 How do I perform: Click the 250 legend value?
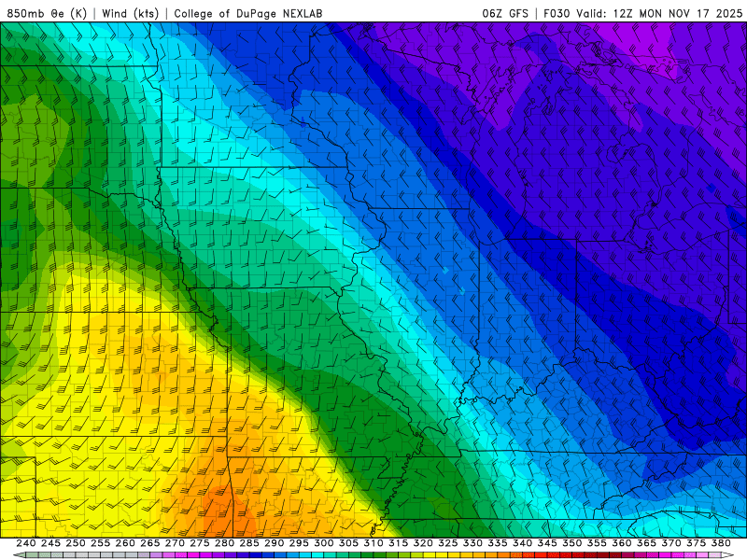pos(76,543)
